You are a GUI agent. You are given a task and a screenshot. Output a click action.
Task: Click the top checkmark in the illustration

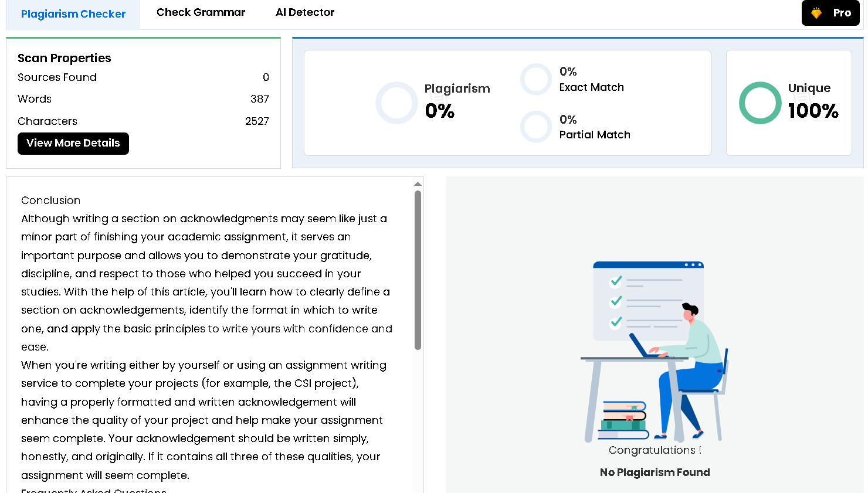tap(616, 281)
